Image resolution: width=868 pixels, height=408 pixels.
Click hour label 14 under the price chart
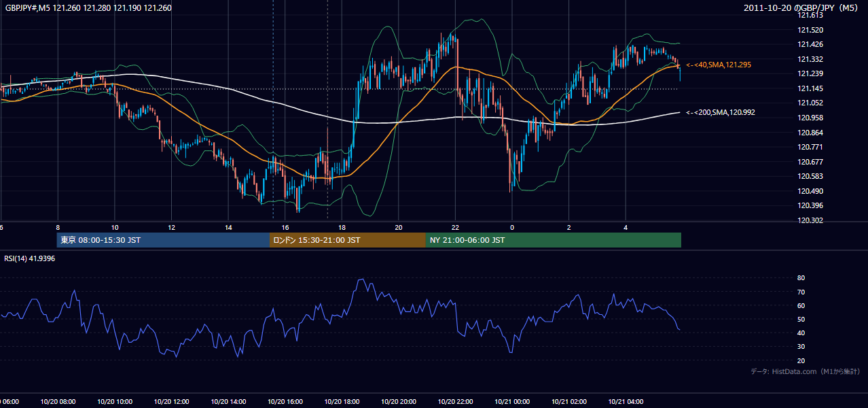coord(228,228)
